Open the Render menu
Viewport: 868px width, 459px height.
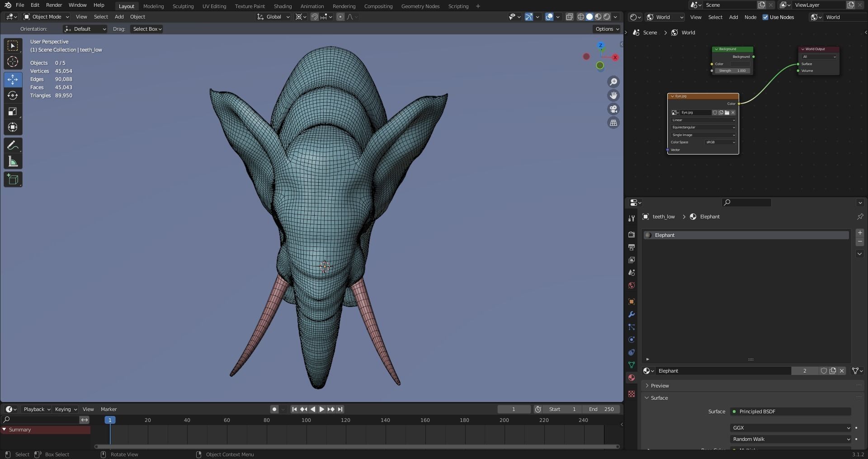pos(54,5)
